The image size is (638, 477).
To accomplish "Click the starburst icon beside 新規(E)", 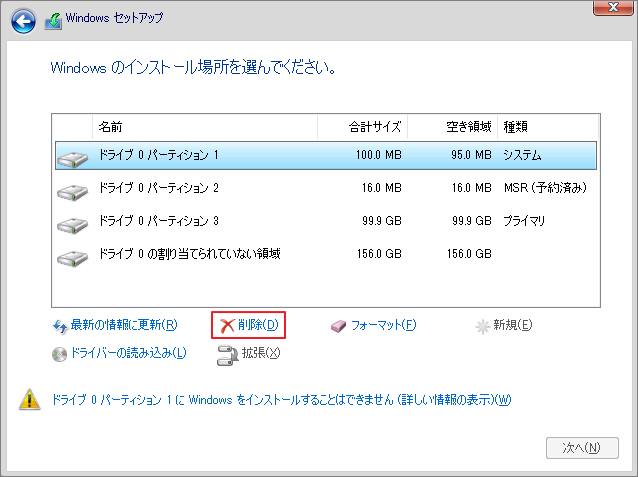I will pos(483,326).
